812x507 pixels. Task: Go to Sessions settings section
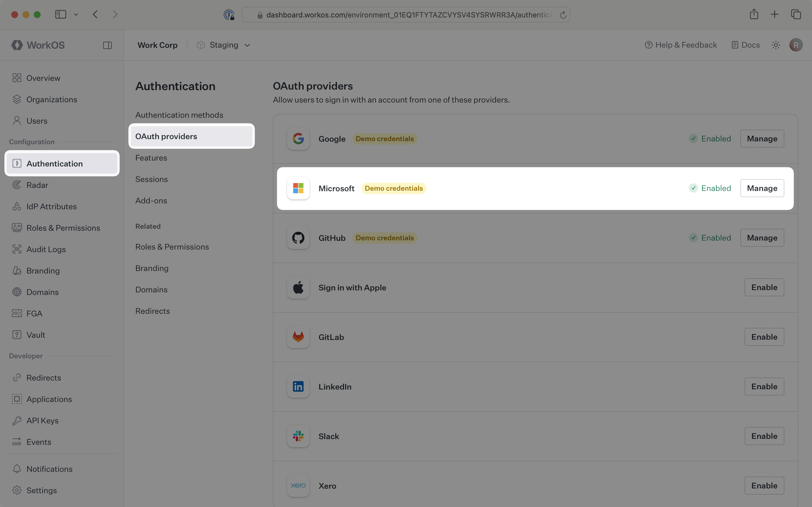coord(151,179)
